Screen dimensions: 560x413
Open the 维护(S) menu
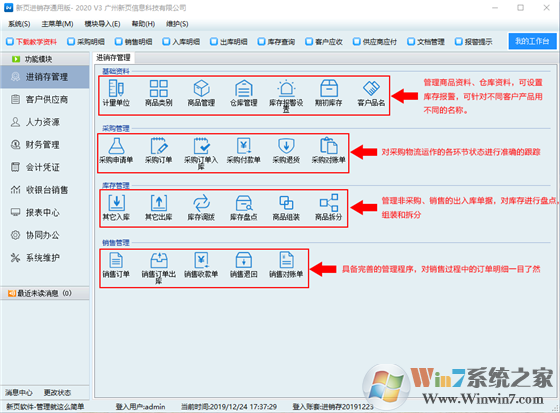(x=177, y=24)
